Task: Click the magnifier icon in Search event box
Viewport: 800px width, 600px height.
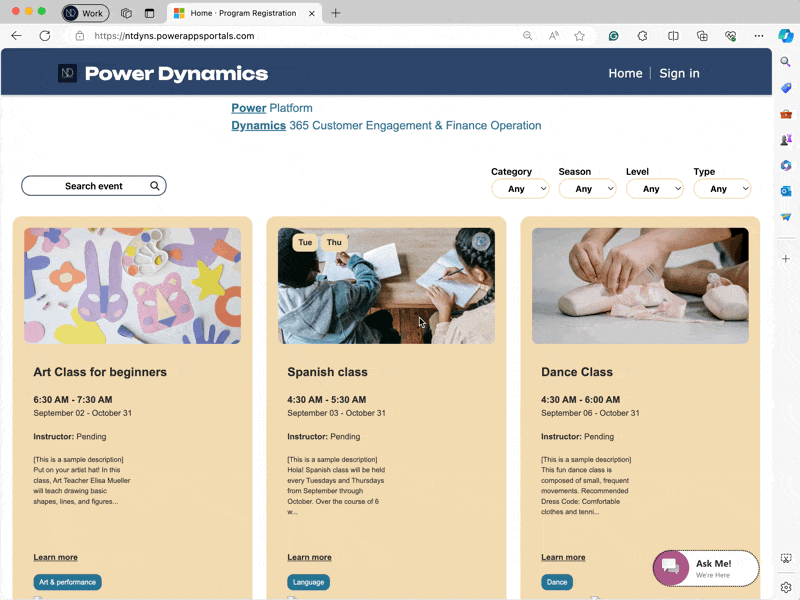Action: coord(155,186)
